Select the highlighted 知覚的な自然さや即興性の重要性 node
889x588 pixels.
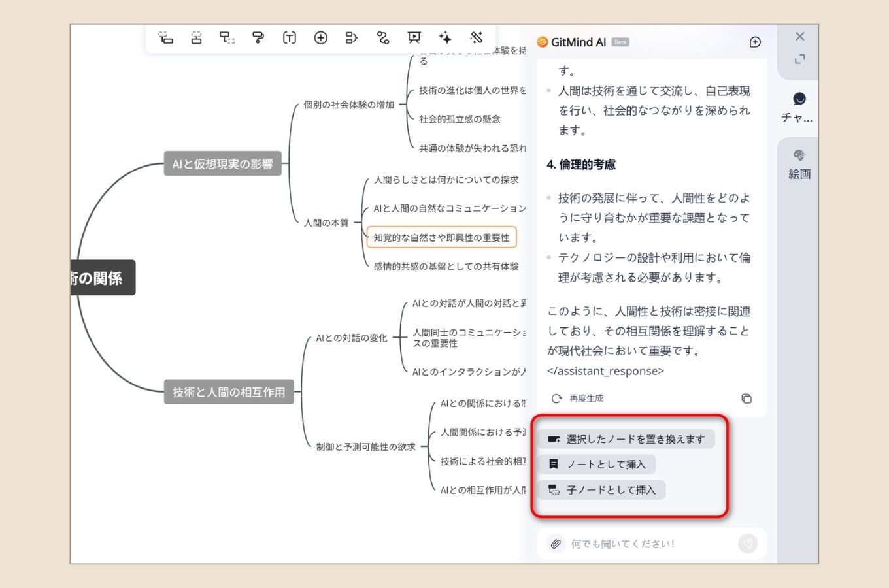pos(441,237)
